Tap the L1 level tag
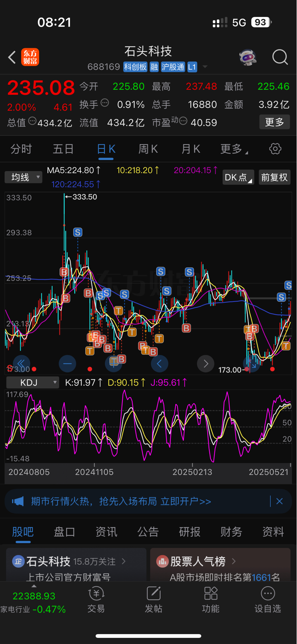This screenshot has width=297, height=644. [x=192, y=67]
